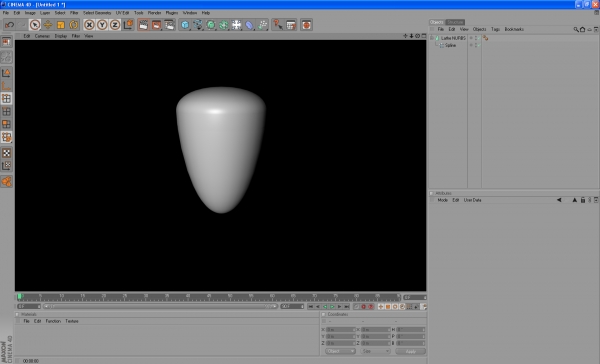
Task: Click the Object Manager home icon
Action: 582,29
